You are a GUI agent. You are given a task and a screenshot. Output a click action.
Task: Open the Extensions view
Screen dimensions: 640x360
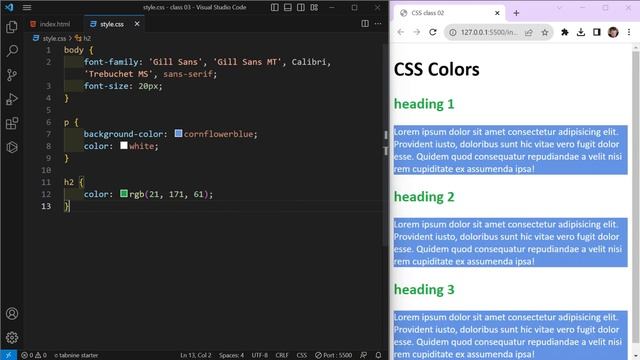point(12,123)
